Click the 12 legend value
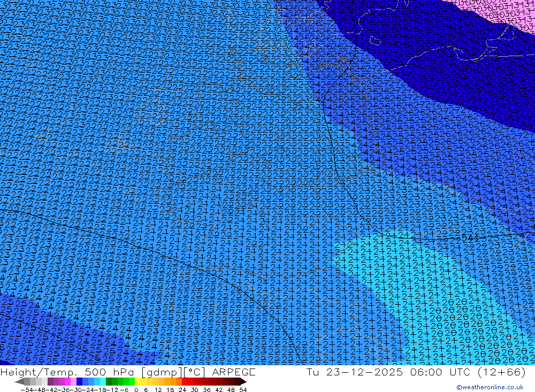 (158, 390)
